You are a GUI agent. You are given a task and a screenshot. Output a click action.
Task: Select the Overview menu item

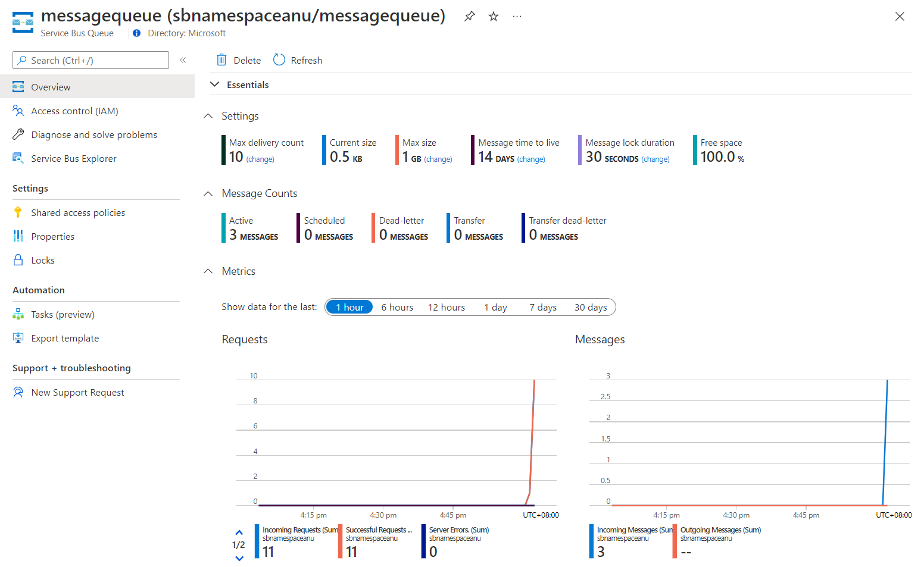51,87
